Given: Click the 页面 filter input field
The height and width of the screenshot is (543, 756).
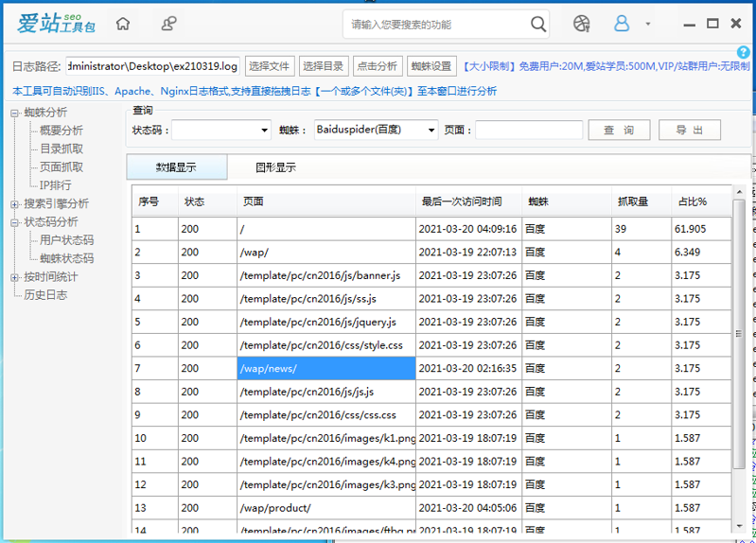Looking at the screenshot, I should click(x=528, y=130).
